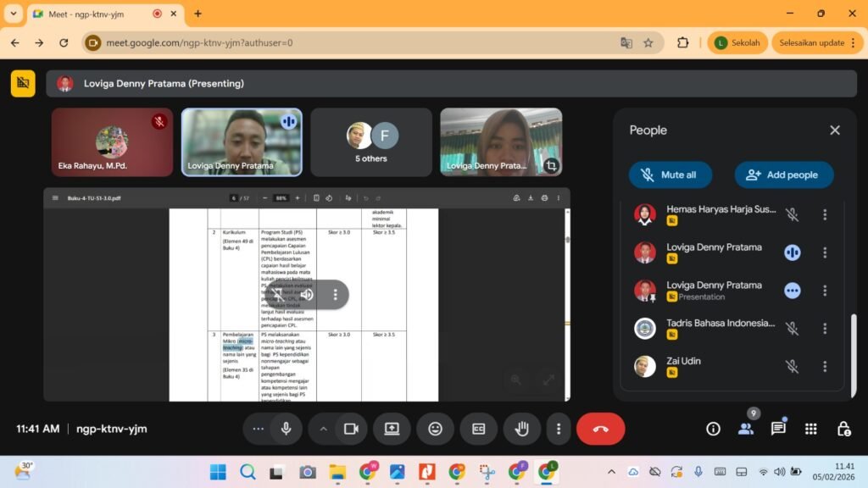Viewport: 868px width, 488px height.
Task: Open the emoji reactions button
Action: 435,429
